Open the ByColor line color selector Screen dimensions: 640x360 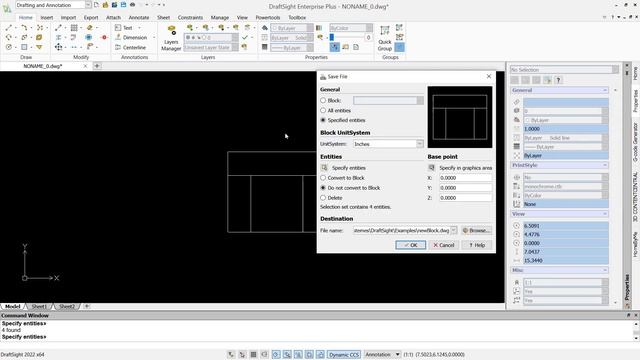click(x=351, y=28)
